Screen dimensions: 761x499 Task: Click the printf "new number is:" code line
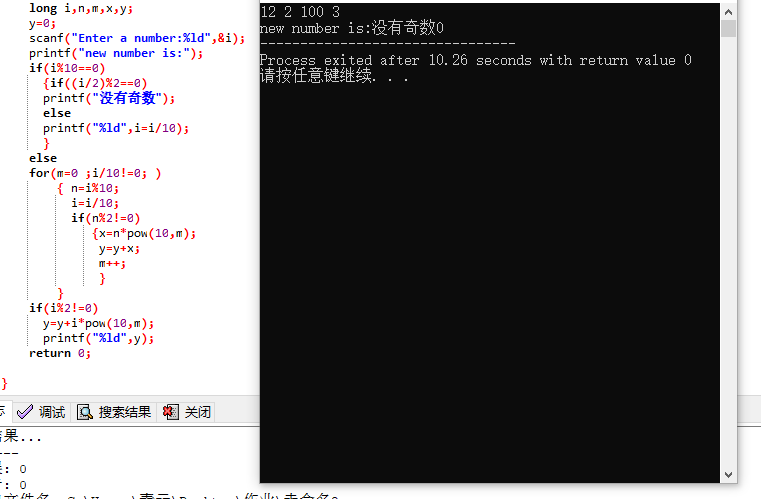click(x=116, y=53)
